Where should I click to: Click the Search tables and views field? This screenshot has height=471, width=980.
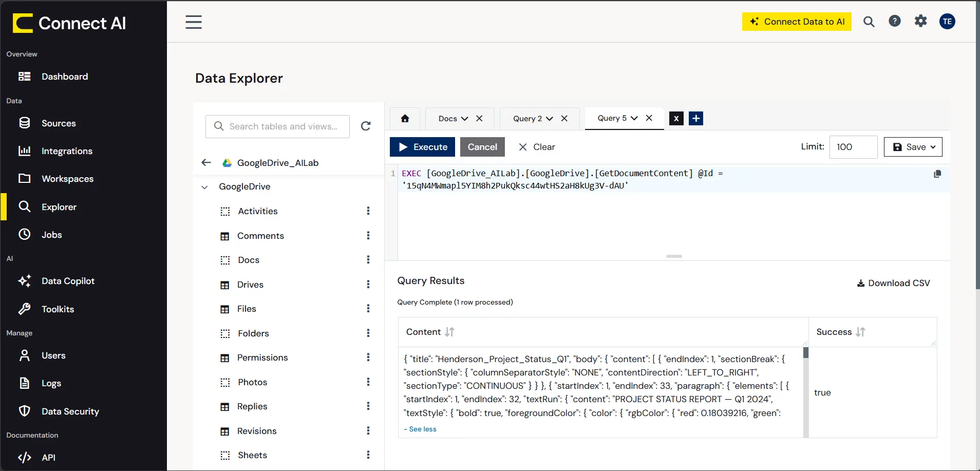click(x=277, y=126)
